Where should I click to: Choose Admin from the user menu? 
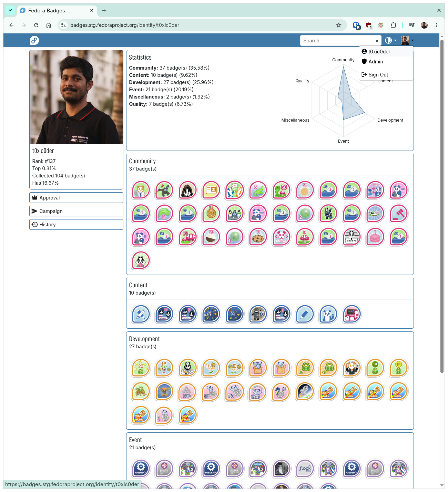(x=386, y=62)
